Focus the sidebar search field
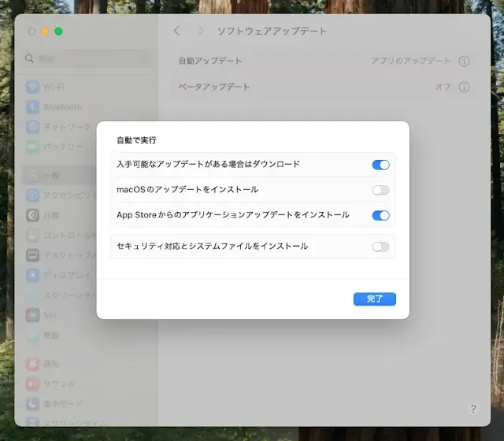Image resolution: width=504 pixels, height=441 pixels. [x=87, y=58]
